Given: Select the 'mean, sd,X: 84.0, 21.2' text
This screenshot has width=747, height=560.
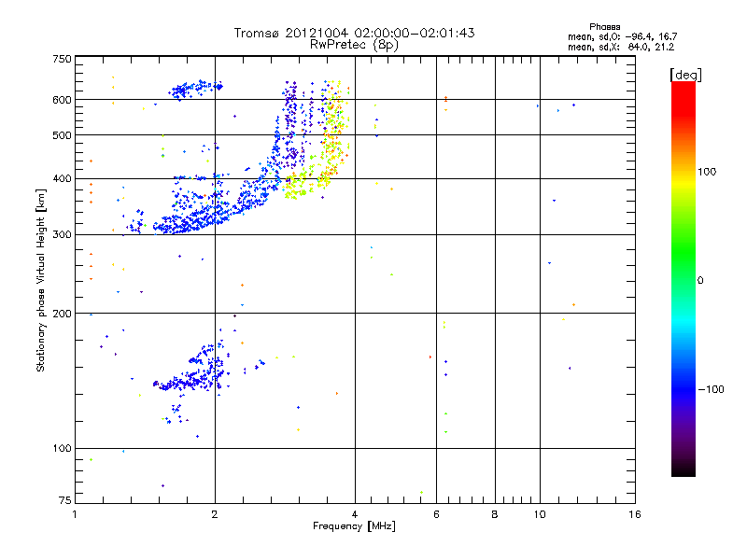Looking at the screenshot, I should point(621,48).
